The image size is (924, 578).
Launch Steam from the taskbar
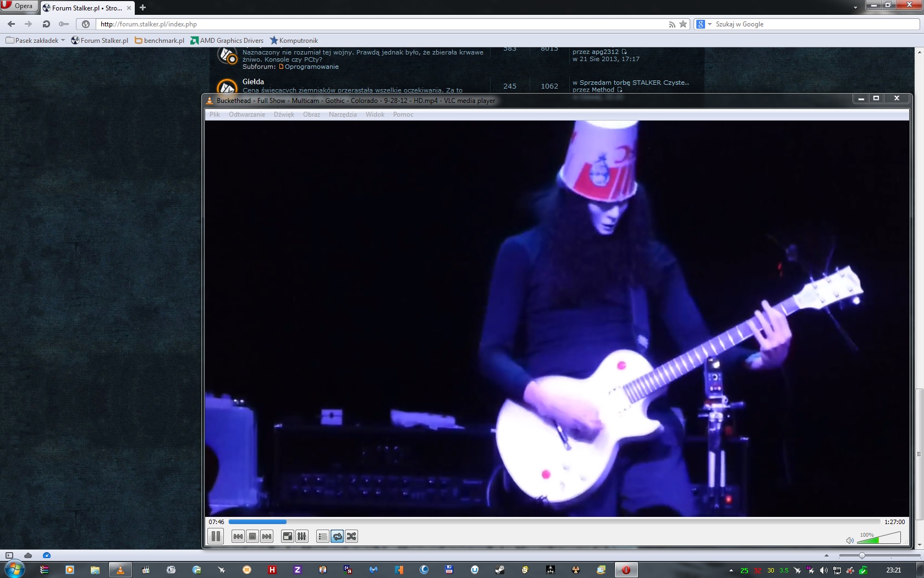[500, 570]
